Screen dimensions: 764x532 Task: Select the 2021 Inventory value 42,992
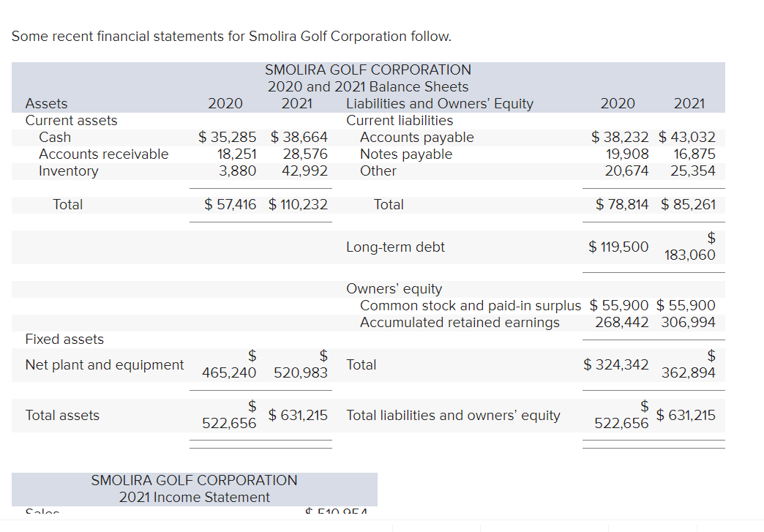point(304,171)
